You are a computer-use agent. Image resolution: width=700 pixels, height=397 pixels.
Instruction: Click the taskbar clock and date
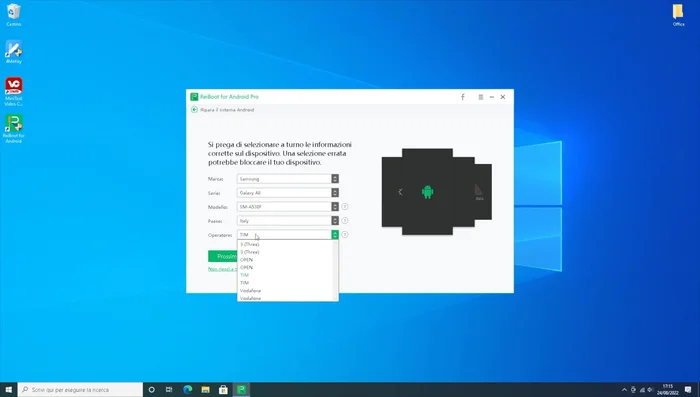(x=667, y=390)
